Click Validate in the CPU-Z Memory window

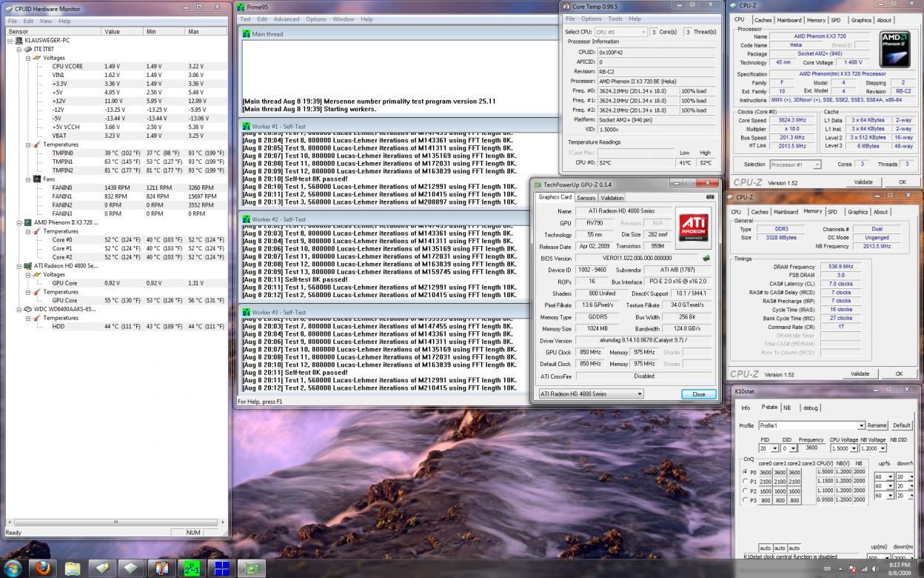click(x=860, y=374)
